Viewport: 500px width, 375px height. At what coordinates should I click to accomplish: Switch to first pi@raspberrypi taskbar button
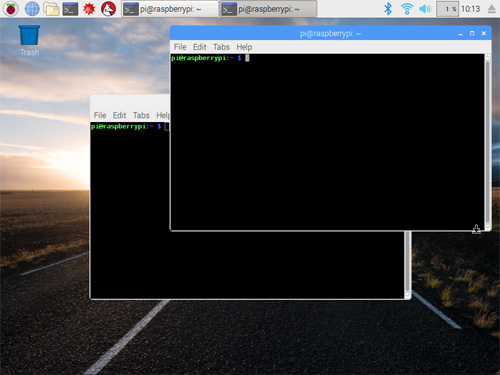169,9
